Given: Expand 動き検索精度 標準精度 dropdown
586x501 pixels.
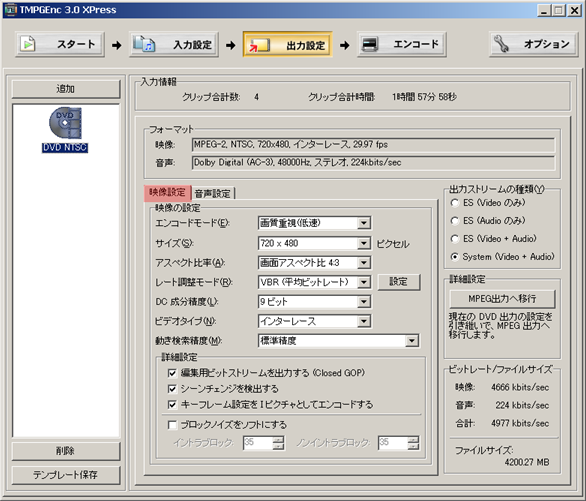Looking at the screenshot, I should click(x=412, y=340).
